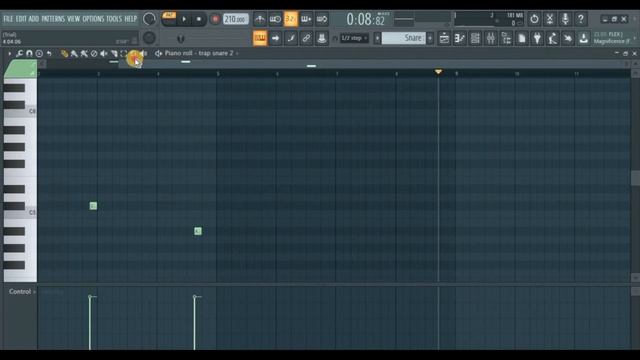The height and width of the screenshot is (360, 640).
Task: Open the VIEW menu
Action: (x=73, y=19)
